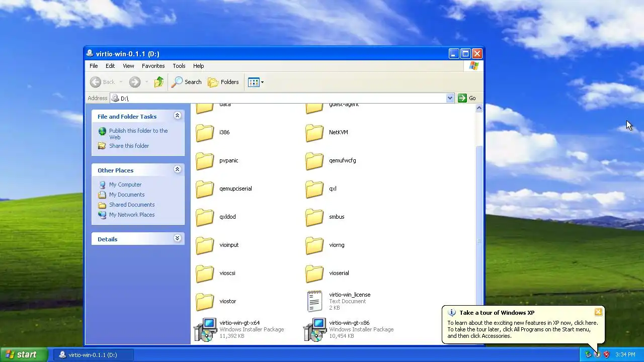Open the Forward history dropdown arrow
The image size is (644, 362).
coord(146,82)
